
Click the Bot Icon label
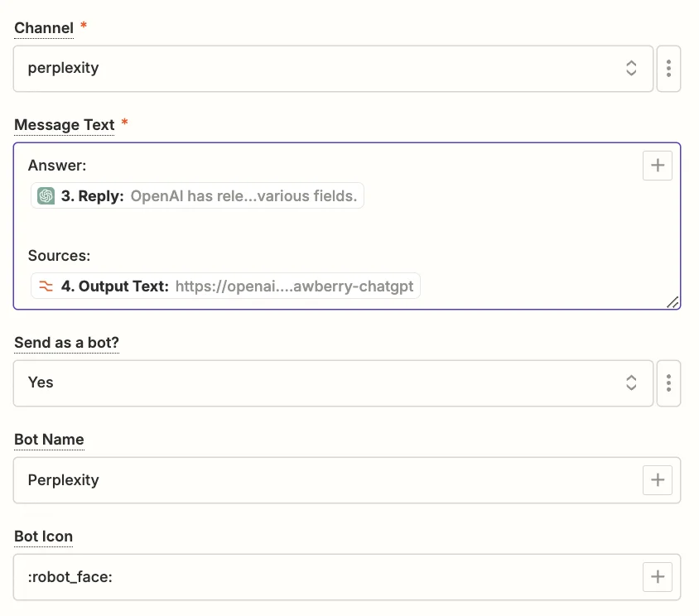pos(43,537)
